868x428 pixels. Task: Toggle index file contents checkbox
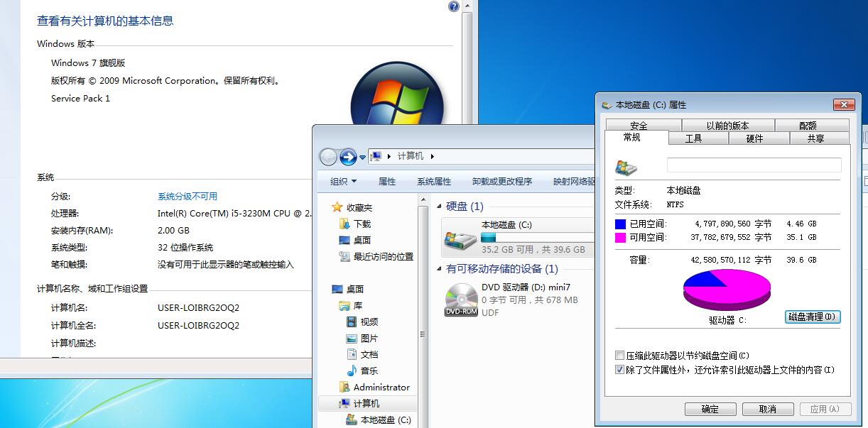coord(619,369)
